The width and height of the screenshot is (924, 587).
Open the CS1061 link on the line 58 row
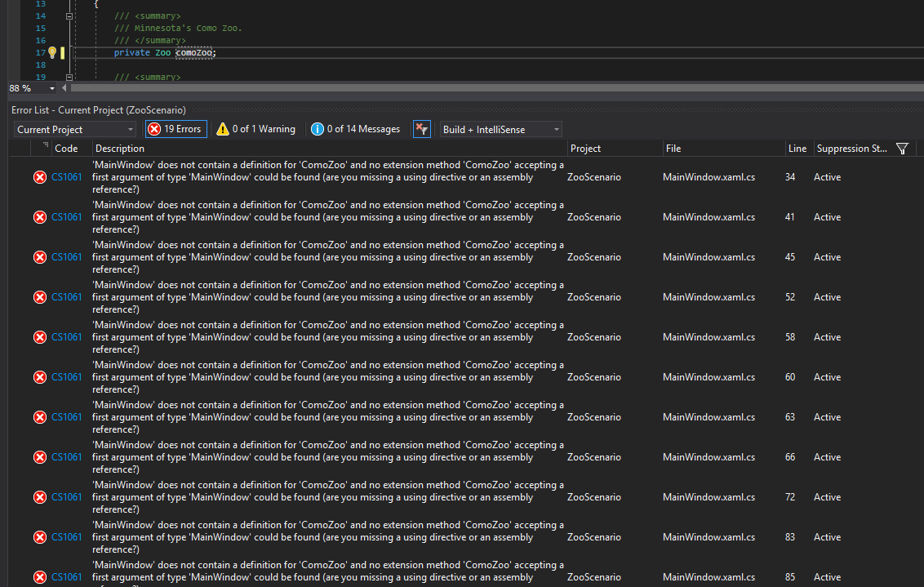(x=67, y=337)
